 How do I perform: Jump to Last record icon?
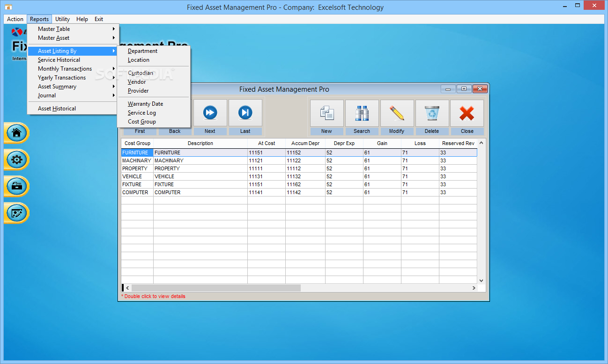pyautogui.click(x=245, y=113)
